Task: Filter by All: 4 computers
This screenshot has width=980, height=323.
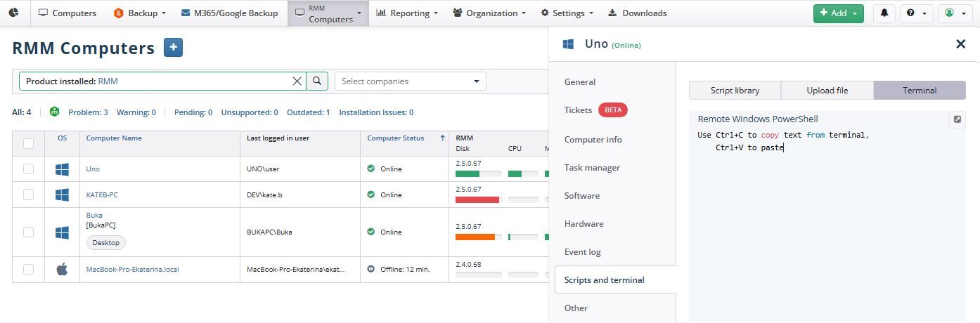Action: click(22, 112)
